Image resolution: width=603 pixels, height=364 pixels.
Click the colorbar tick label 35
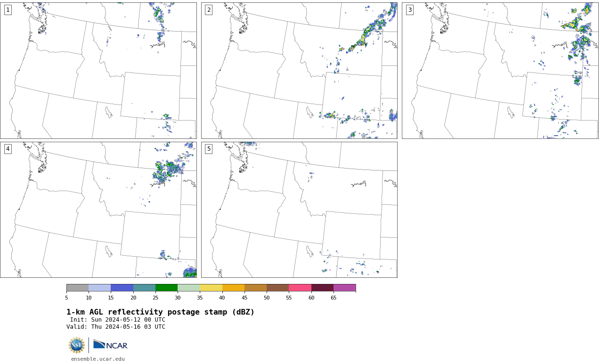pyautogui.click(x=200, y=298)
